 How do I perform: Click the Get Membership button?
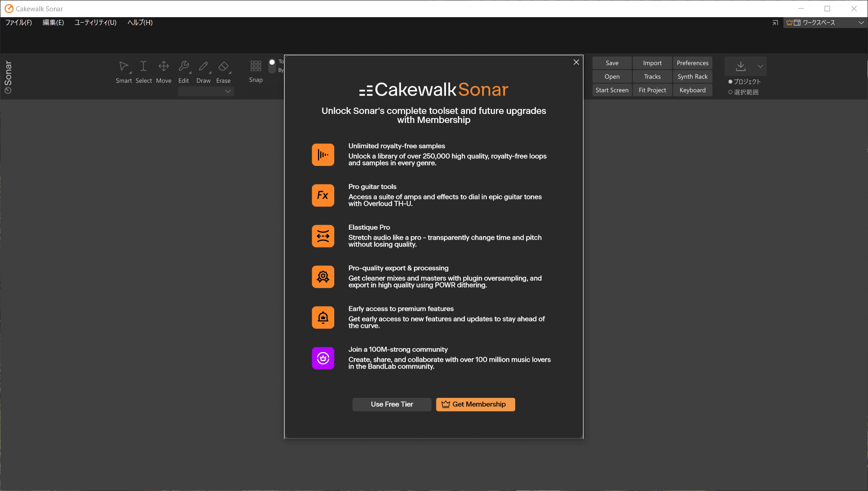(475, 404)
